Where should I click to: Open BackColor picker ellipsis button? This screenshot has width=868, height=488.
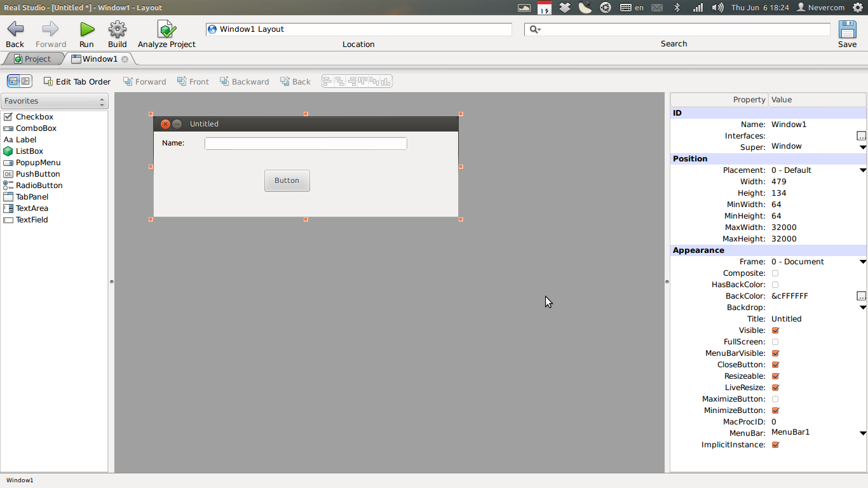861,296
